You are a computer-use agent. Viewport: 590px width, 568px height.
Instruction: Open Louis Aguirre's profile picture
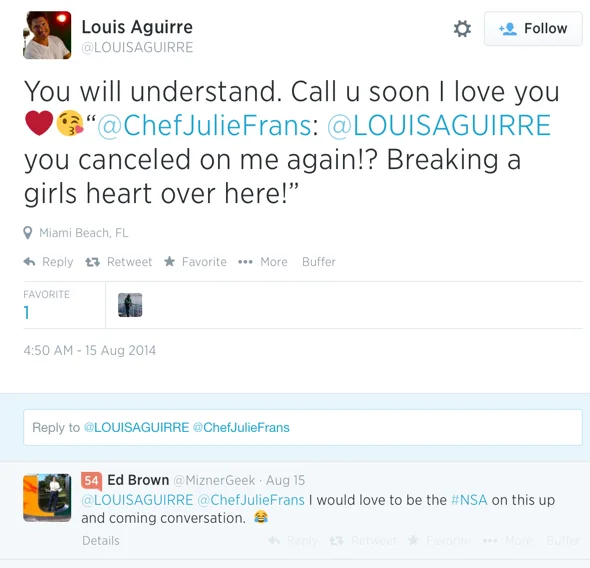click(x=47, y=35)
